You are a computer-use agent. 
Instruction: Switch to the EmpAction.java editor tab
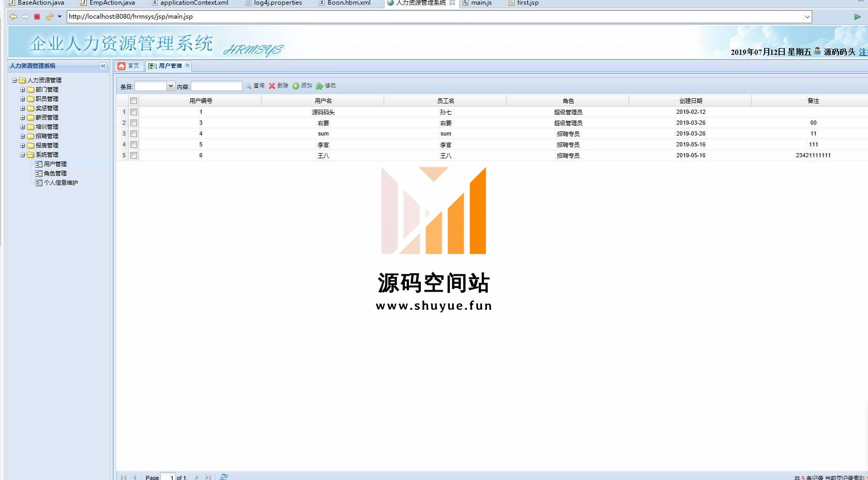coord(108,3)
